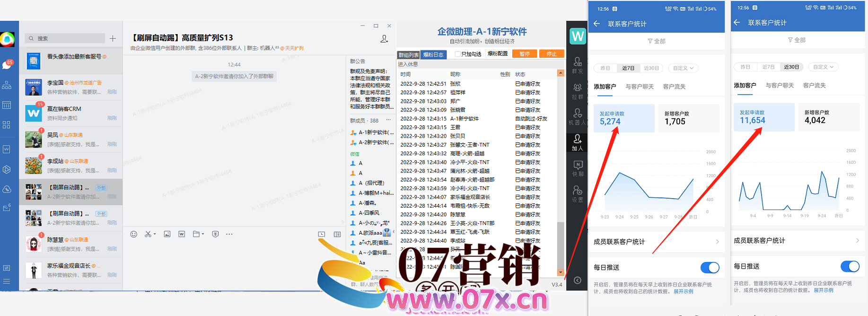Select 近30日 in left phone screen
The height and width of the screenshot is (316, 868).
click(651, 68)
